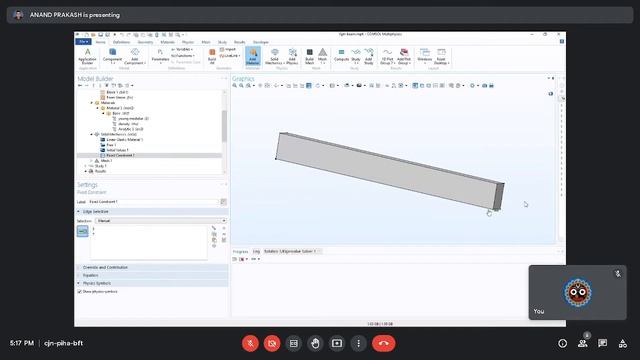Toggle the active selection button in Edge Selection

click(x=82, y=231)
